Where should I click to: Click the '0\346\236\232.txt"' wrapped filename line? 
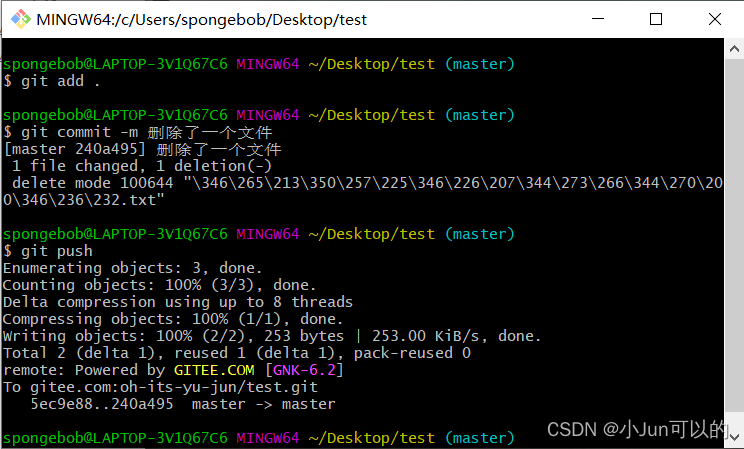(84, 200)
